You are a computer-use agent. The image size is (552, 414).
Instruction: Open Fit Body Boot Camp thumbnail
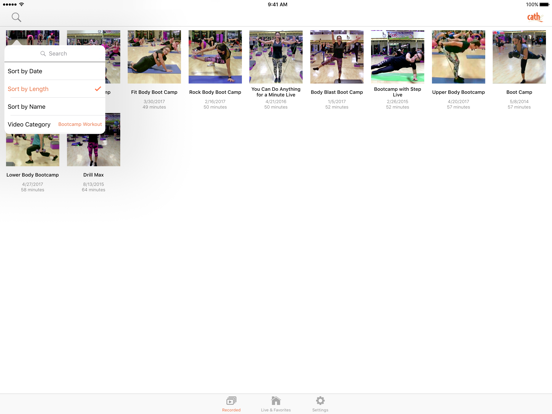click(x=154, y=57)
